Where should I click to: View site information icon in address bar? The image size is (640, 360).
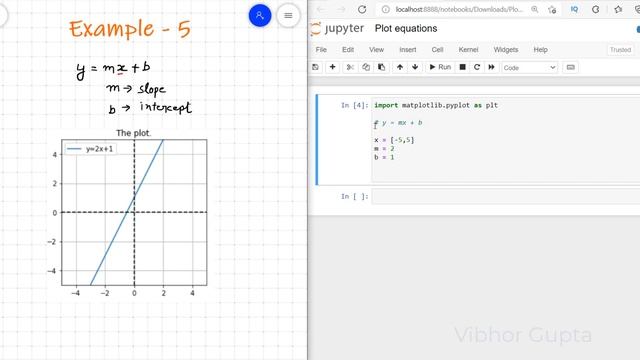click(x=385, y=9)
